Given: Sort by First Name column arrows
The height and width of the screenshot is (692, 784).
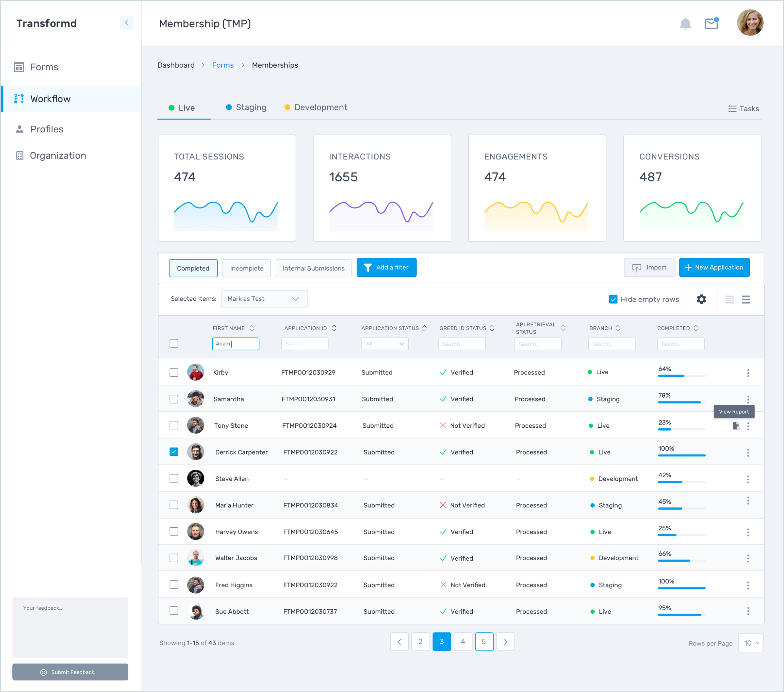Looking at the screenshot, I should (x=252, y=328).
